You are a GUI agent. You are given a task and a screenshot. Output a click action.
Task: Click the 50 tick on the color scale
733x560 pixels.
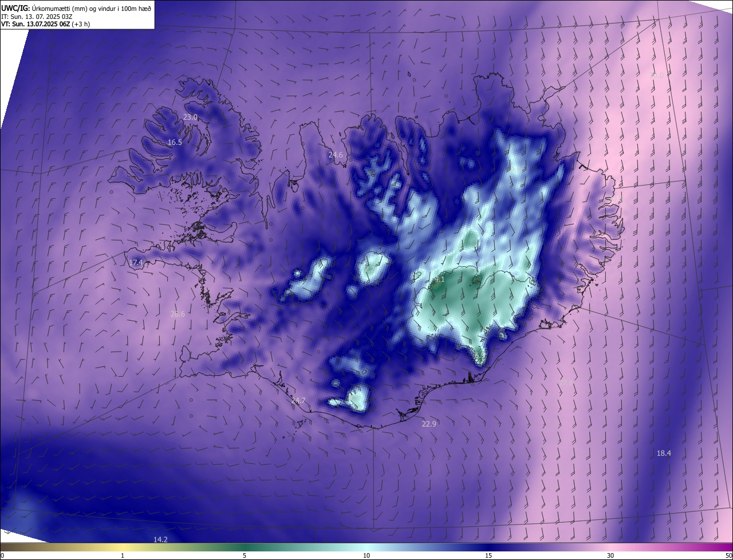pyautogui.click(x=728, y=555)
